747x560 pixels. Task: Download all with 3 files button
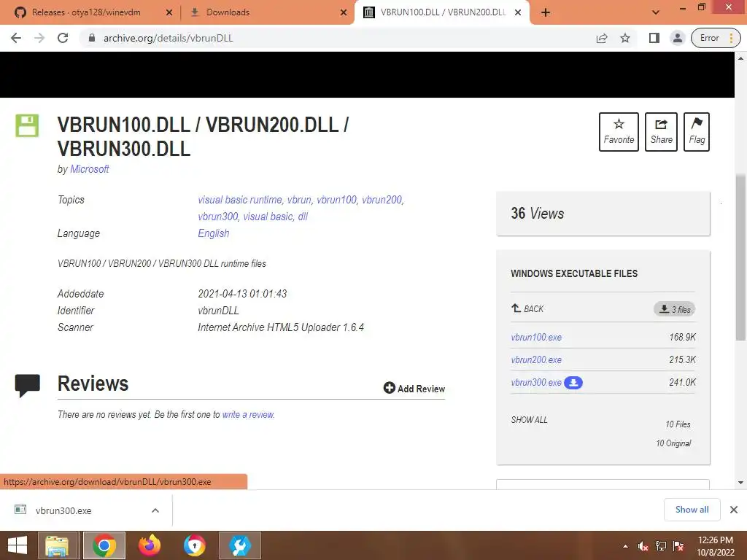675,309
